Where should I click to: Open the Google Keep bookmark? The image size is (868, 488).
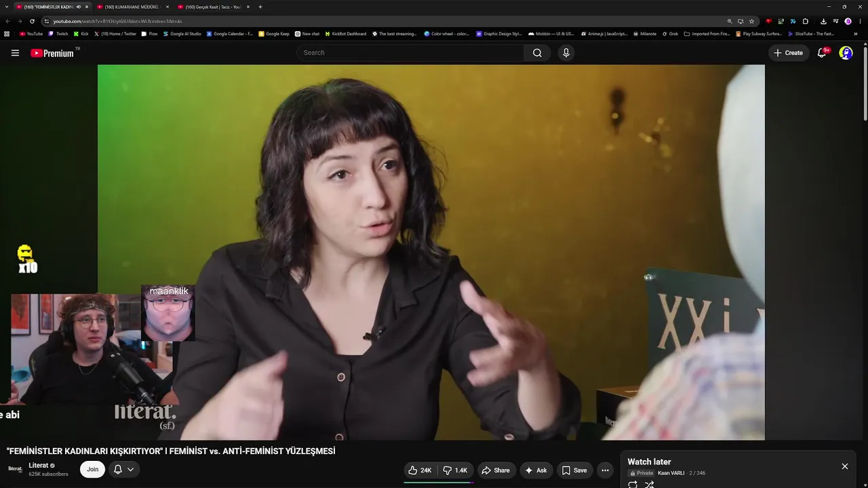coord(274,34)
